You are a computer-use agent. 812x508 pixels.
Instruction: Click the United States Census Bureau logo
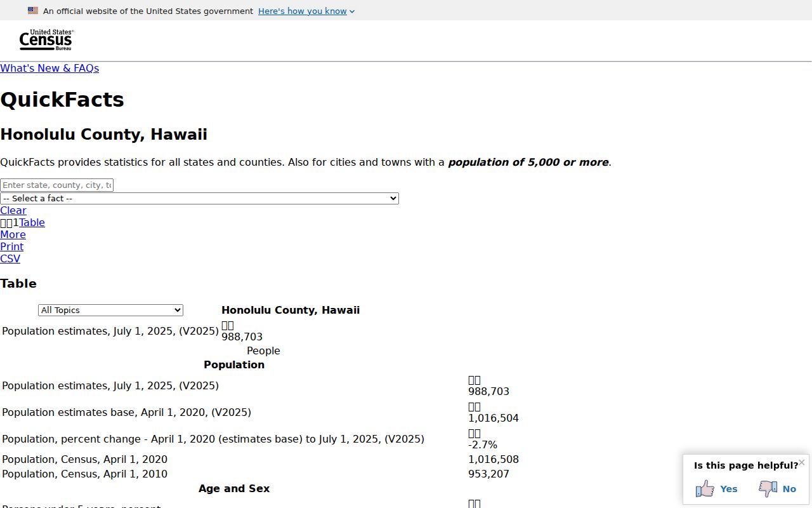46,40
